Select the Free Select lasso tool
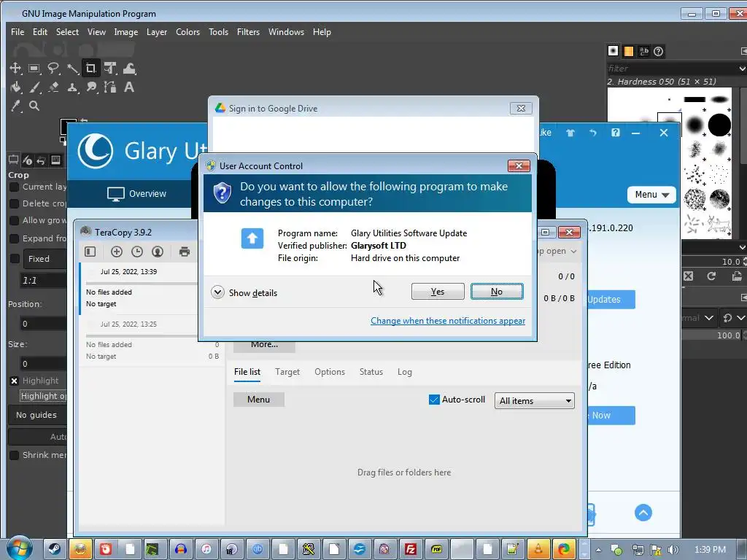The height and width of the screenshot is (560, 747). click(x=53, y=69)
